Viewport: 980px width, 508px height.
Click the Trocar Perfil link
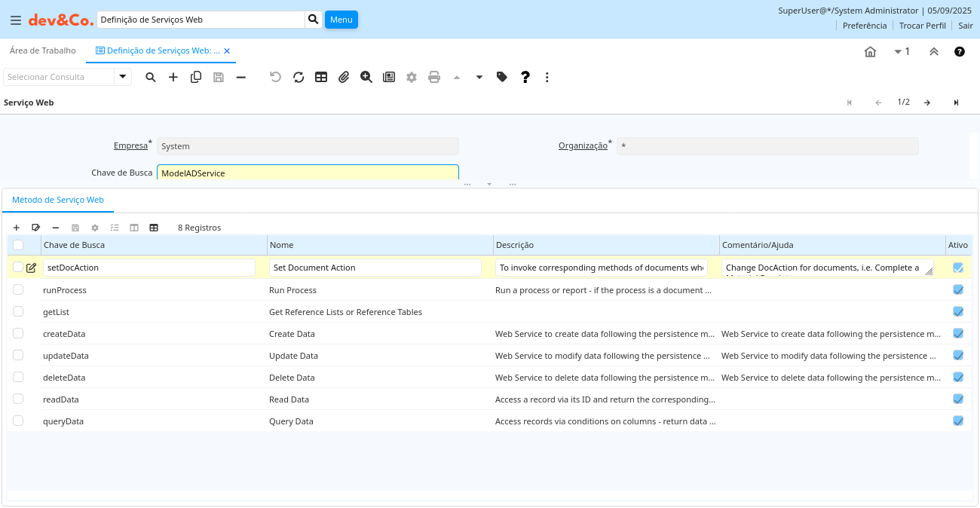click(922, 26)
